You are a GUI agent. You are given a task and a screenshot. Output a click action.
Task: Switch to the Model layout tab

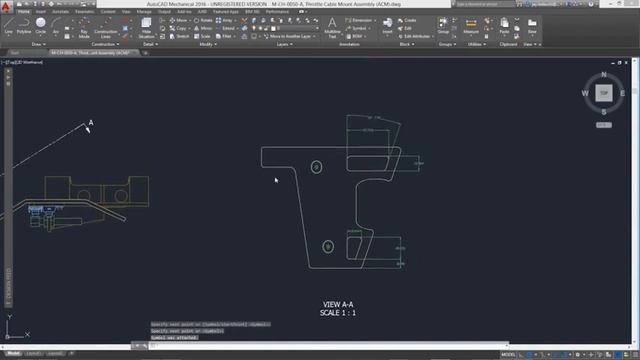(x=13, y=353)
